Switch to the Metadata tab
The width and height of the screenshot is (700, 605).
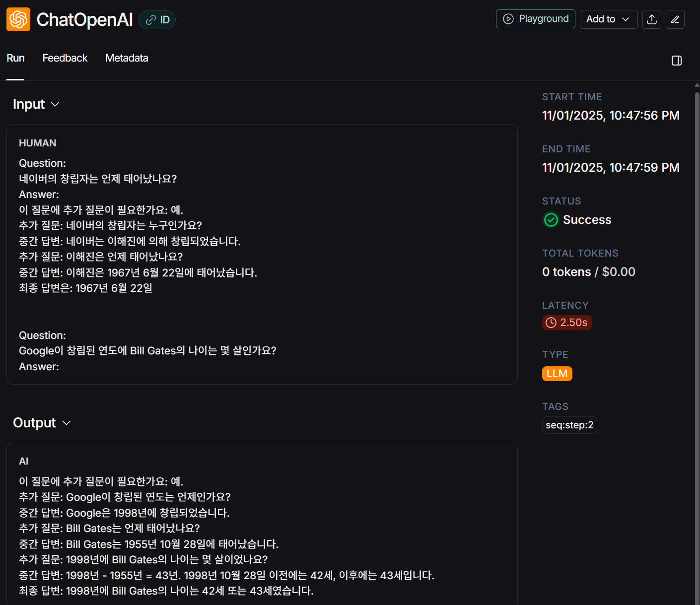(127, 58)
